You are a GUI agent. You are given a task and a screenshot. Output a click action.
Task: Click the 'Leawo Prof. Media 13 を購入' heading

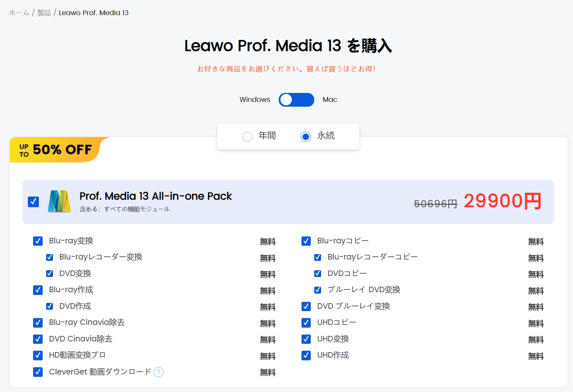pyautogui.click(x=288, y=46)
